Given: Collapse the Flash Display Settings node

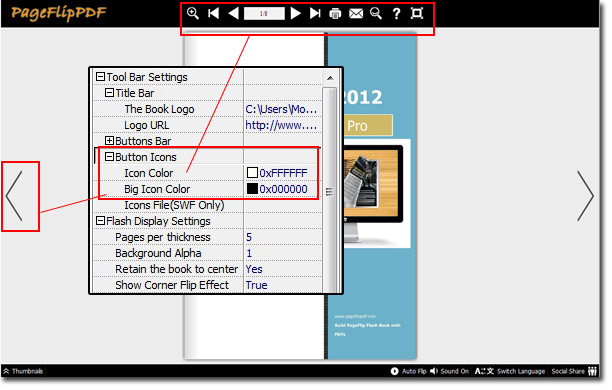Looking at the screenshot, I should (x=101, y=221).
